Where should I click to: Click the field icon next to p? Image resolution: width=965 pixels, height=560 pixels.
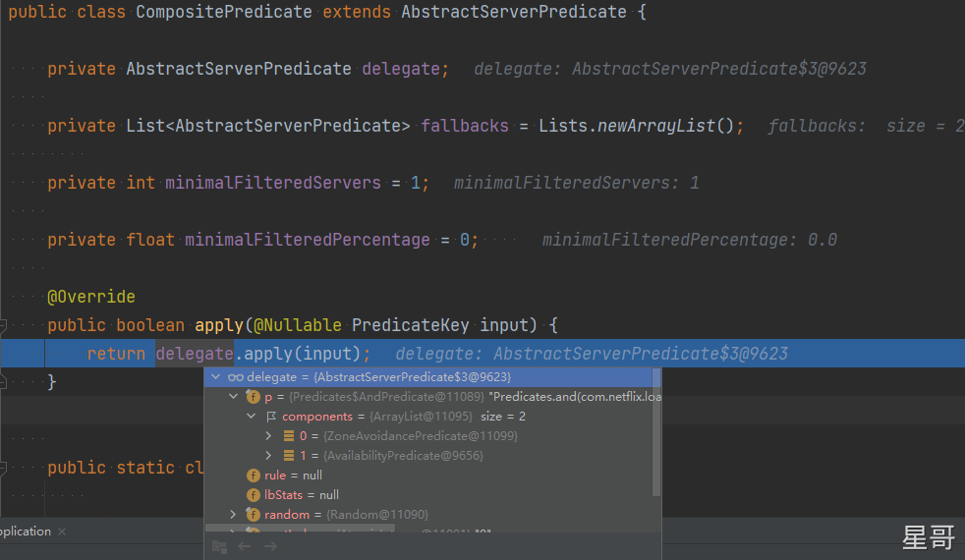point(254,397)
